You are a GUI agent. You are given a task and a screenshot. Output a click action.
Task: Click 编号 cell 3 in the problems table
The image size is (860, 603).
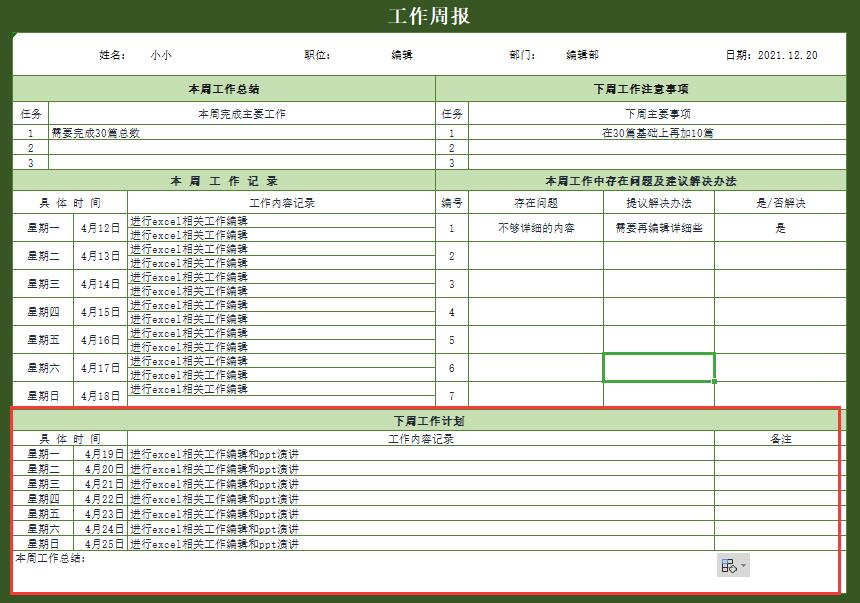[x=452, y=284]
